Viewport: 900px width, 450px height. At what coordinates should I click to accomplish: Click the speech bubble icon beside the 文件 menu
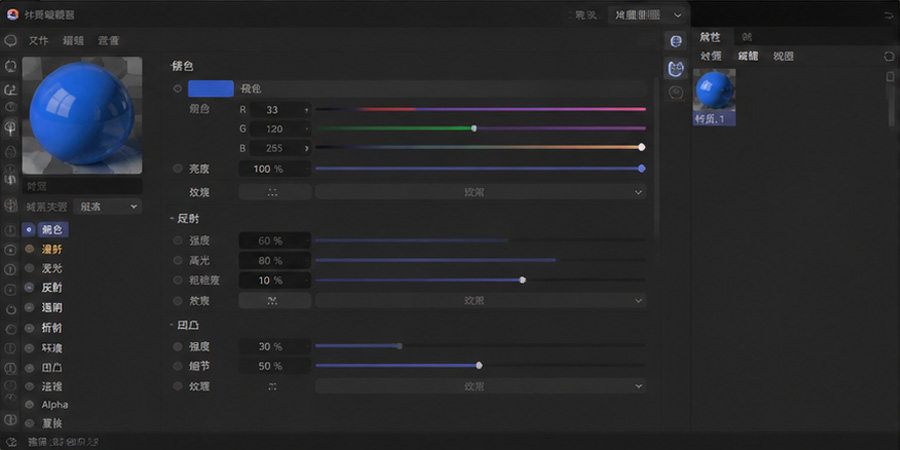10,41
